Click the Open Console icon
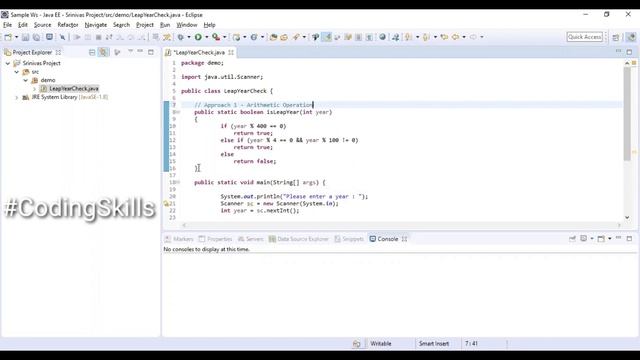The width and height of the screenshot is (640, 360). (601, 238)
